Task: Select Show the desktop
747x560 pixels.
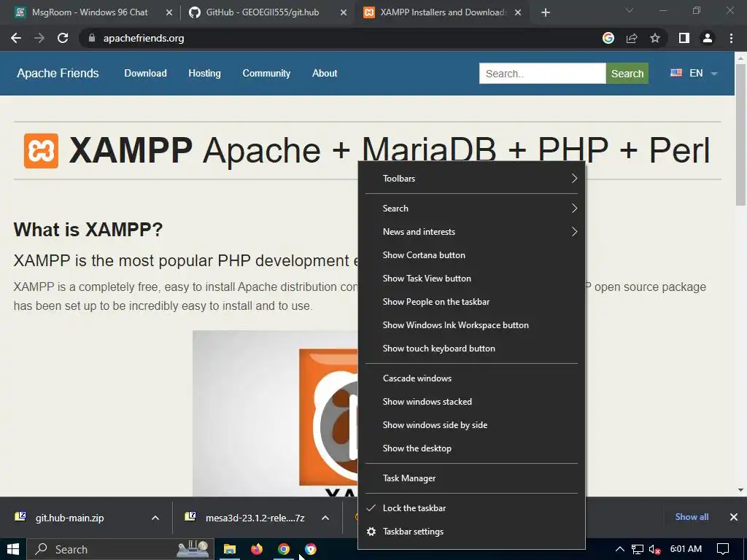Action: [471, 448]
